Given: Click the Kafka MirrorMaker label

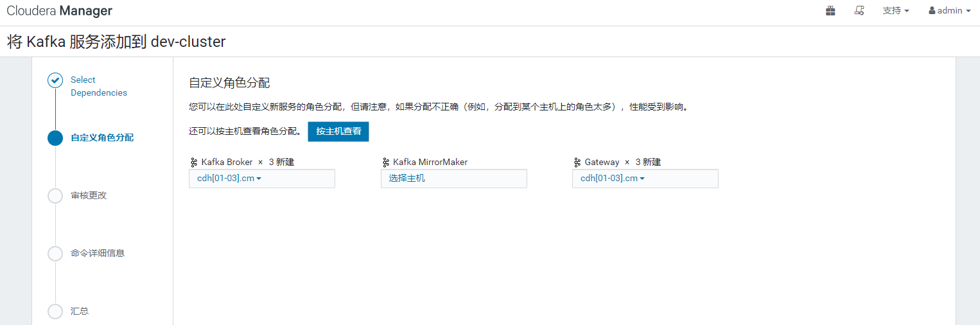Looking at the screenshot, I should [430, 162].
